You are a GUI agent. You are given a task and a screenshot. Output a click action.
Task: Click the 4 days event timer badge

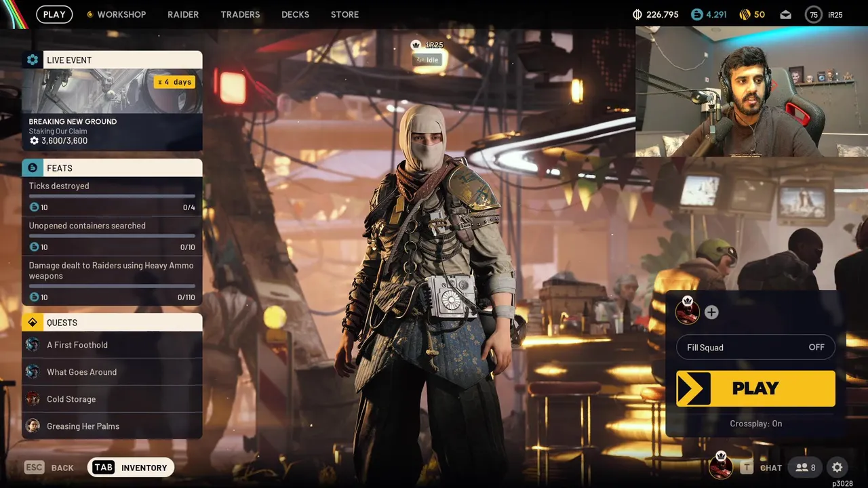[174, 82]
